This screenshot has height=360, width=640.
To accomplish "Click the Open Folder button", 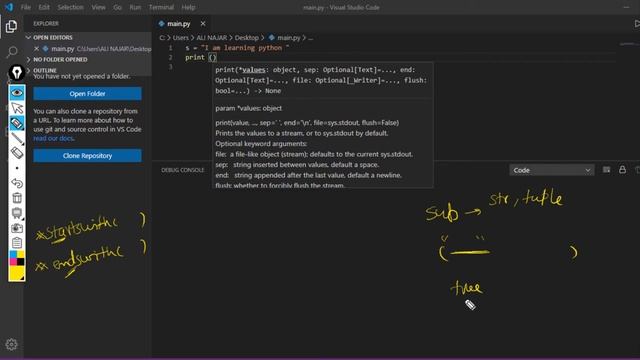I will pyautogui.click(x=87, y=93).
